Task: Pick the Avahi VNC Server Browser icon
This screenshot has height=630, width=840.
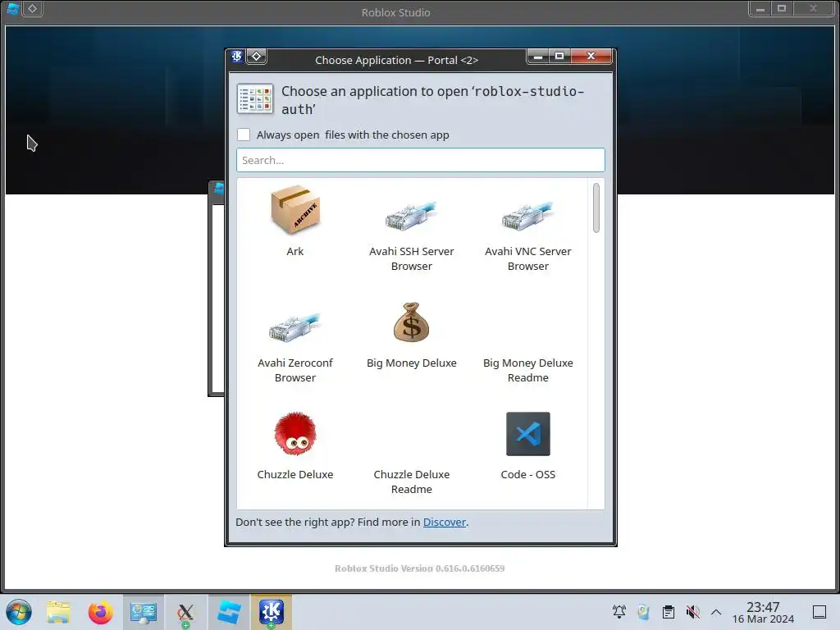Action: (527, 216)
